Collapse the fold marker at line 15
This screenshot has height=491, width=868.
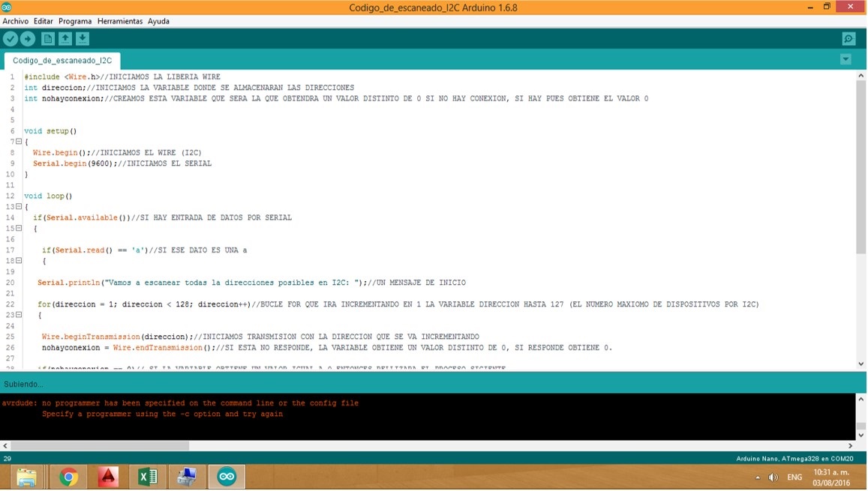click(19, 228)
